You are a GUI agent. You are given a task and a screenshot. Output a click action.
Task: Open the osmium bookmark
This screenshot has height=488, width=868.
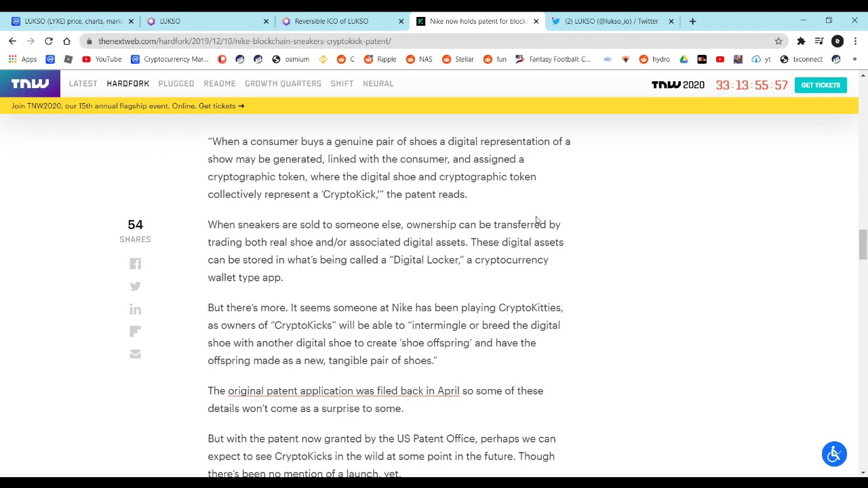(290, 59)
